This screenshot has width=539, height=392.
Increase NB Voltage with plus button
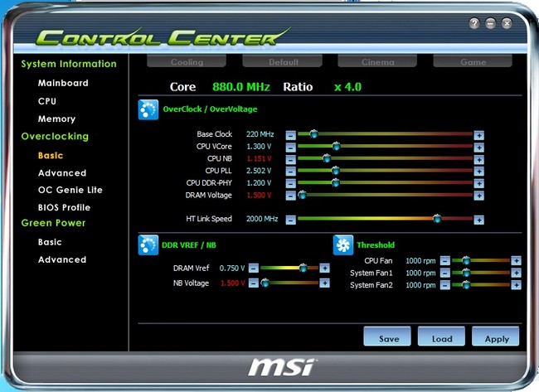[324, 283]
